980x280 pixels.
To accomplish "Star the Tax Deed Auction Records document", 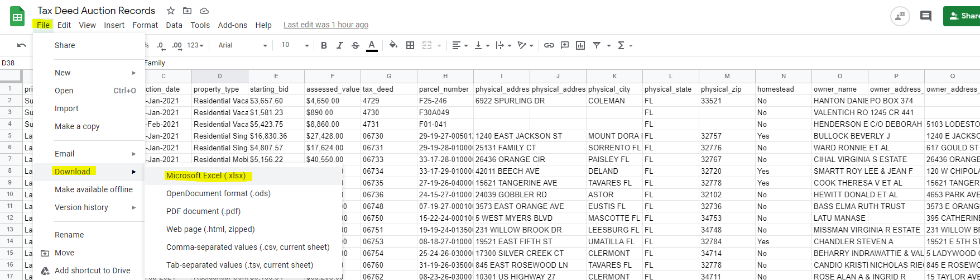I will pyautogui.click(x=171, y=11).
